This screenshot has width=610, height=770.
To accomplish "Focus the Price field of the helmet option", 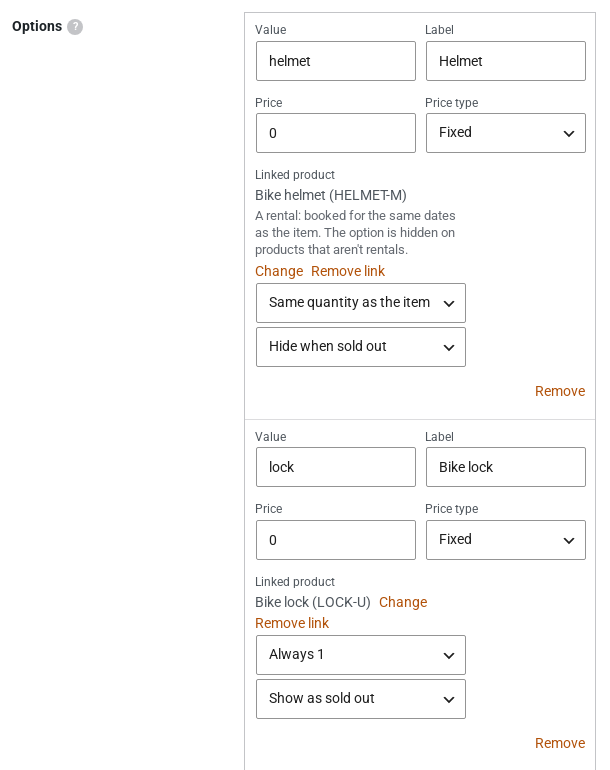I will [335, 133].
